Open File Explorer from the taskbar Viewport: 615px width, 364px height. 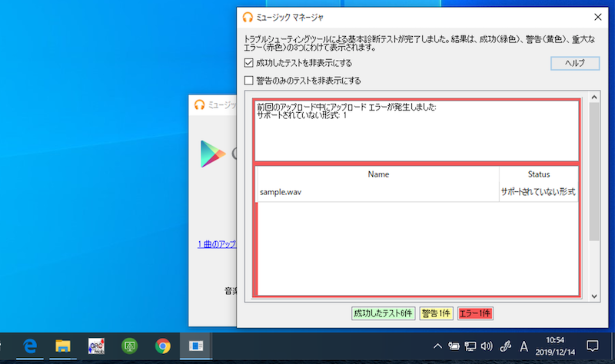pyautogui.click(x=64, y=346)
